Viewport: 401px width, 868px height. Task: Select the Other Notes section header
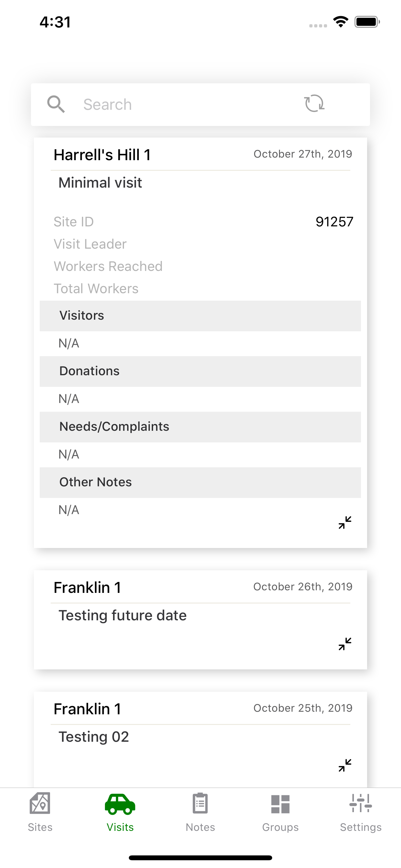200,482
